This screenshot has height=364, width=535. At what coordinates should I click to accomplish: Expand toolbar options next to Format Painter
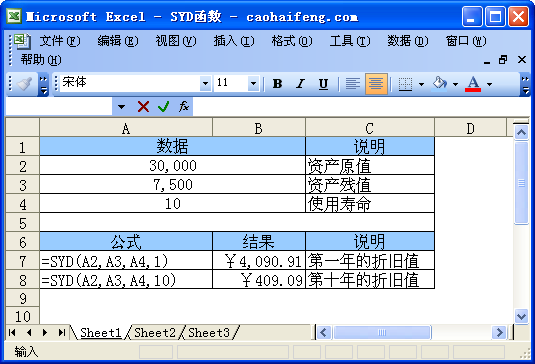tap(43, 84)
